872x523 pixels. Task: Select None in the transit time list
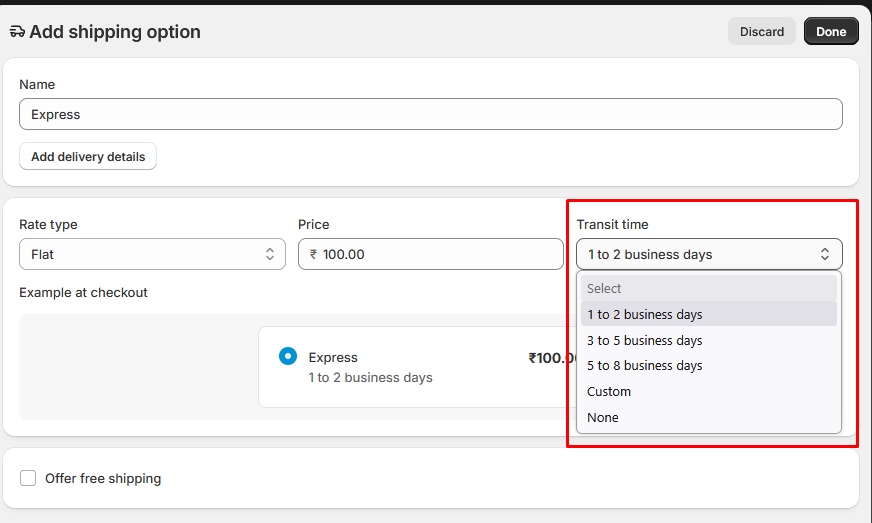(x=603, y=418)
